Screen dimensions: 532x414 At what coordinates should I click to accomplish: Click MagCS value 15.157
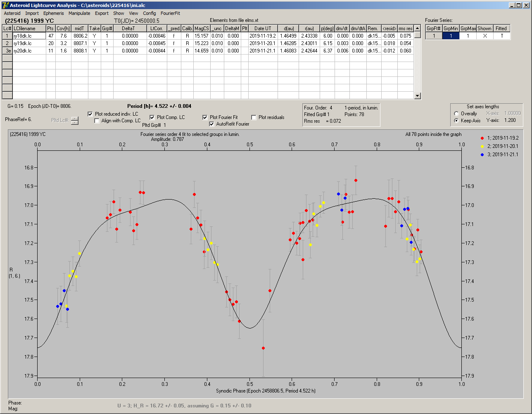pyautogui.click(x=202, y=36)
